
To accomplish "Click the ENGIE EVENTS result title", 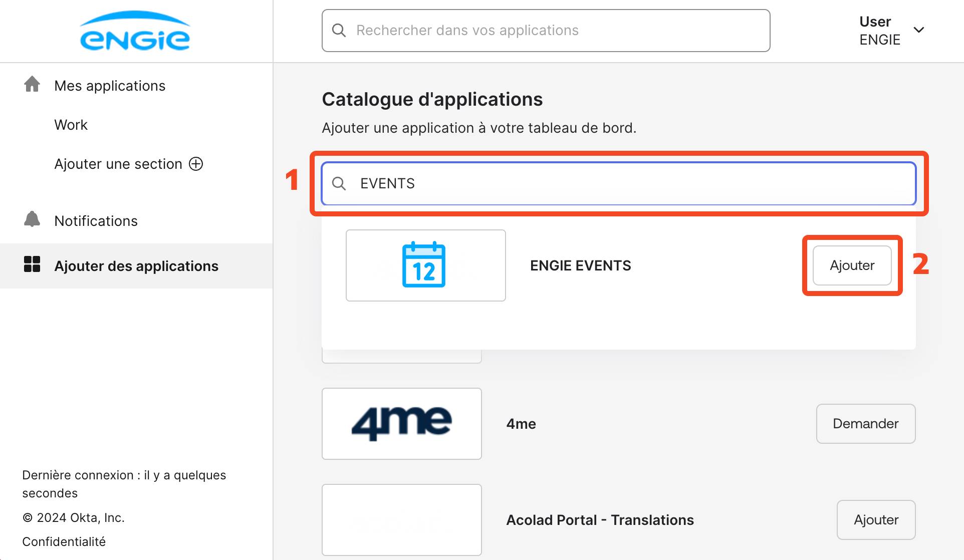I will click(x=581, y=265).
